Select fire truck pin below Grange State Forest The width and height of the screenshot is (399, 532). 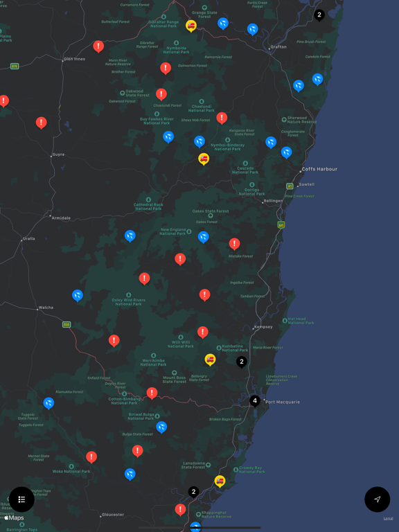click(191, 26)
